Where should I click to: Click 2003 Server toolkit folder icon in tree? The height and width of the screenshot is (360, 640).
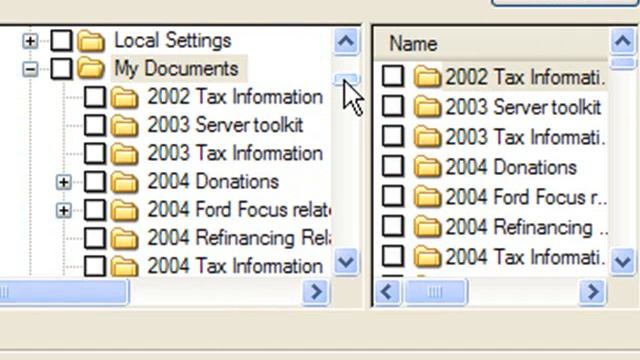[x=124, y=126]
